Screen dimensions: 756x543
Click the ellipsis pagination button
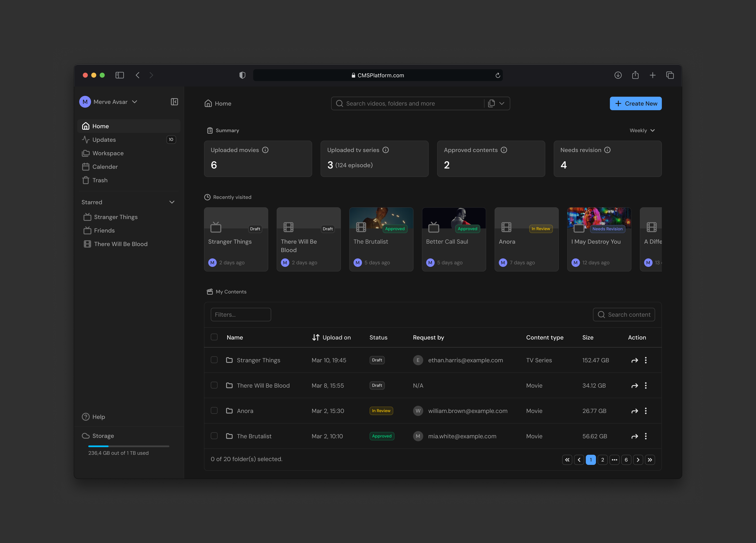pyautogui.click(x=614, y=460)
